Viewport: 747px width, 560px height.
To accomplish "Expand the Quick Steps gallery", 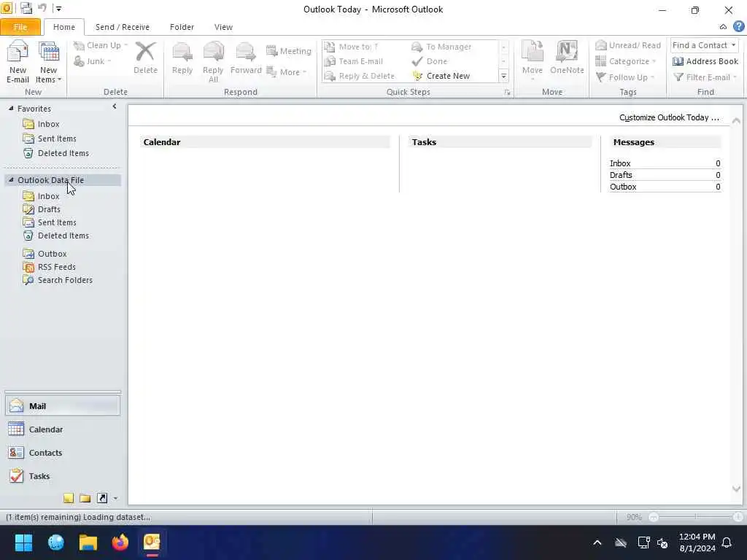I will [503, 76].
